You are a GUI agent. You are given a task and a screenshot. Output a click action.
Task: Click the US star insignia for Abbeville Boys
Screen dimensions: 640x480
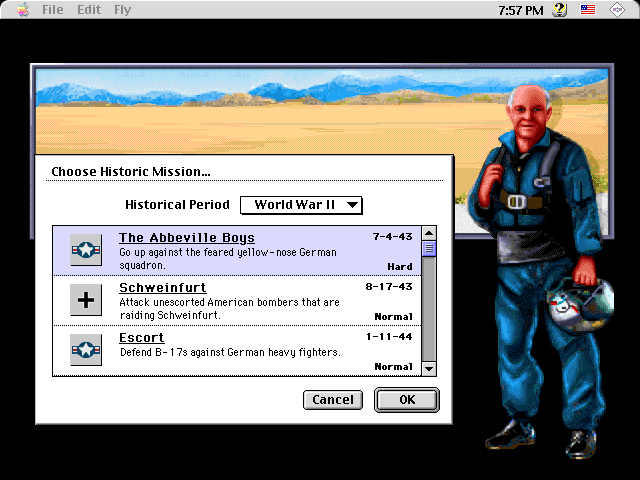tap(86, 250)
